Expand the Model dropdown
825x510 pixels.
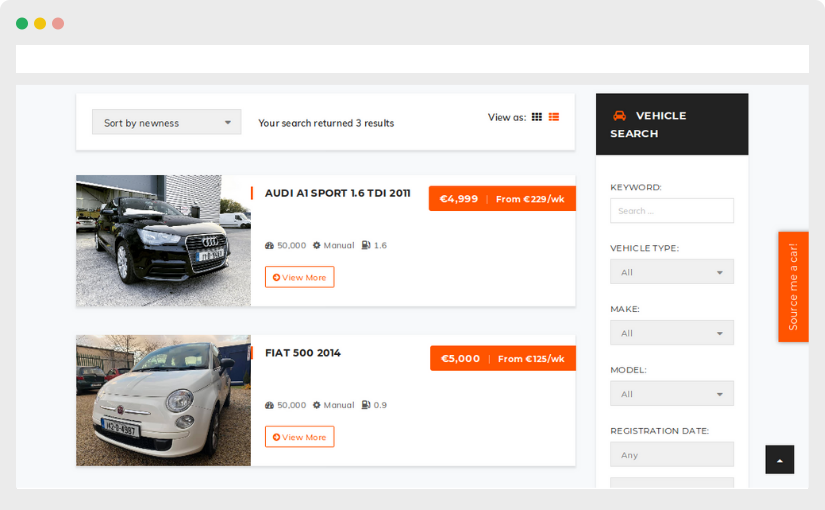(x=671, y=393)
